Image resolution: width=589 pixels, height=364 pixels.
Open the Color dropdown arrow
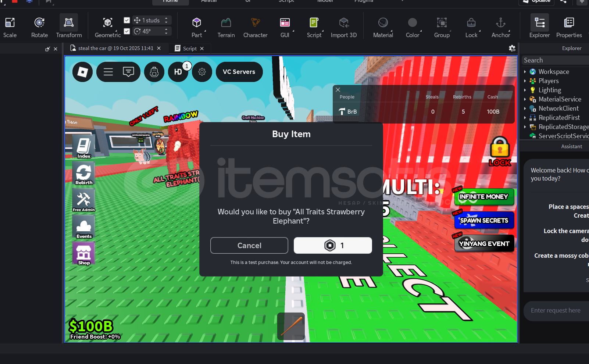pos(421,31)
